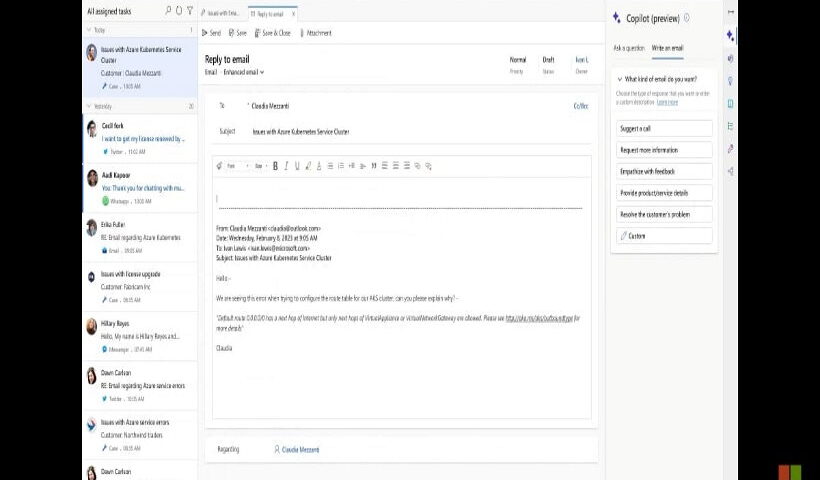The height and width of the screenshot is (480, 820).
Task: Open the font Size dropdown
Action: point(260,166)
